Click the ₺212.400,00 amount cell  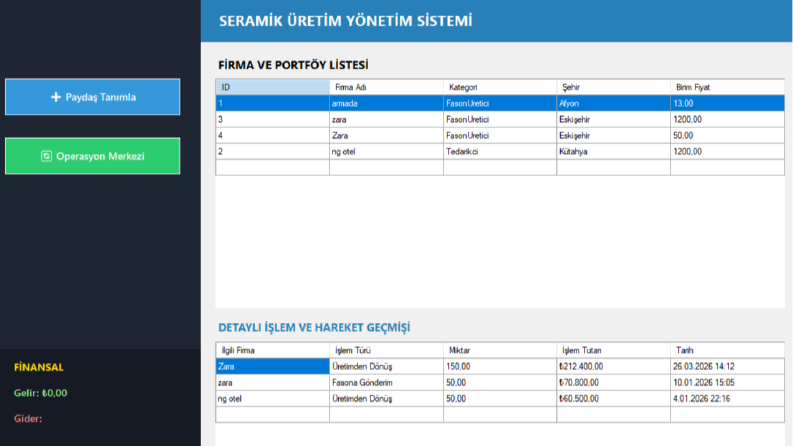click(x=613, y=366)
